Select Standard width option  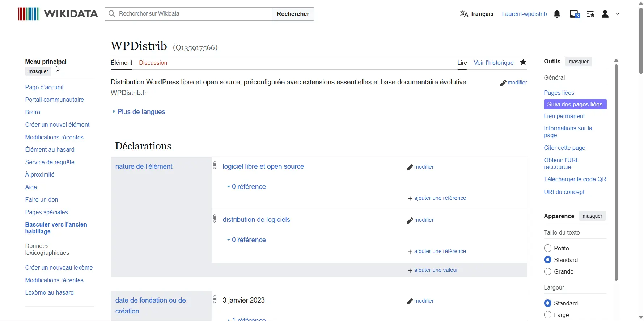coord(548,303)
